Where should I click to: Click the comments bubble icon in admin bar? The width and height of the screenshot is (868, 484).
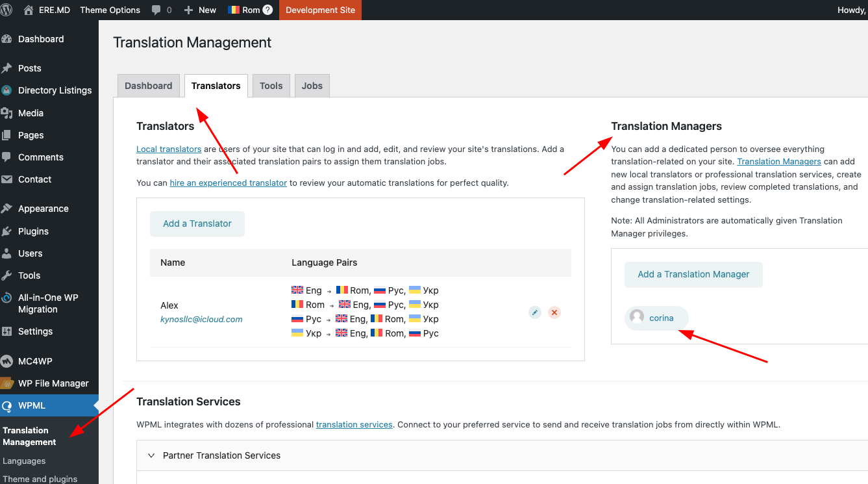pos(156,10)
